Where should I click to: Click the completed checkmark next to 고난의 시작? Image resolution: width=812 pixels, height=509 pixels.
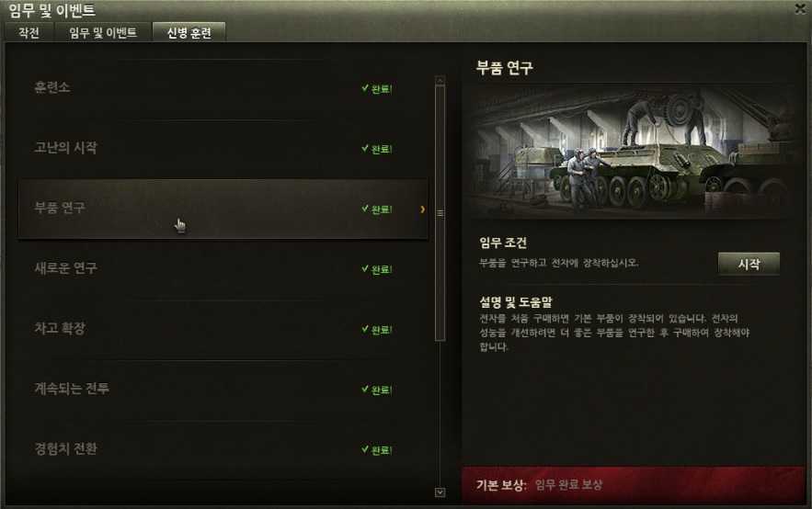pos(365,149)
